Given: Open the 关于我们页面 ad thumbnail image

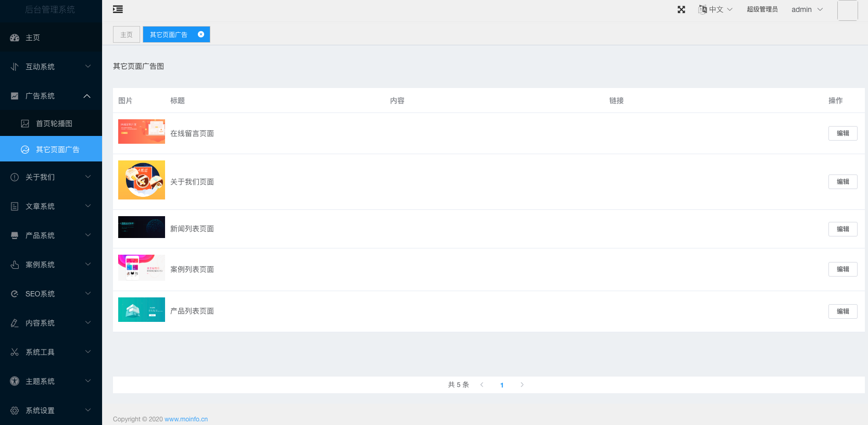Looking at the screenshot, I should (142, 180).
